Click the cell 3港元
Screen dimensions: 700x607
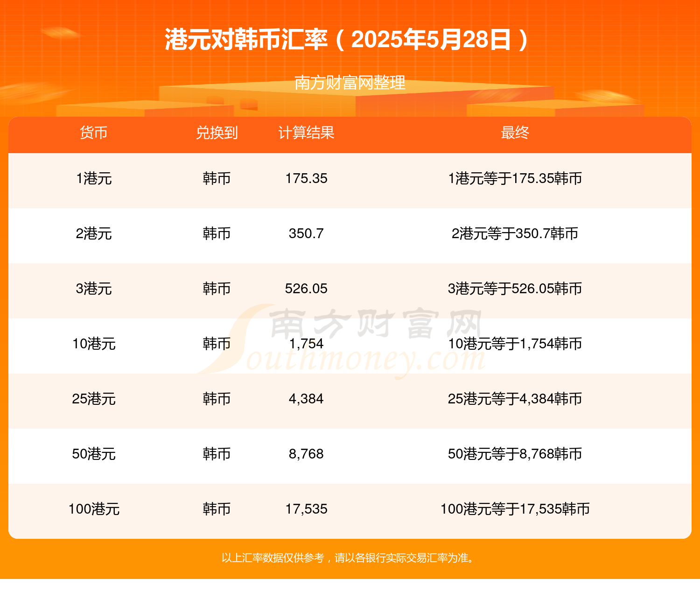point(94,289)
